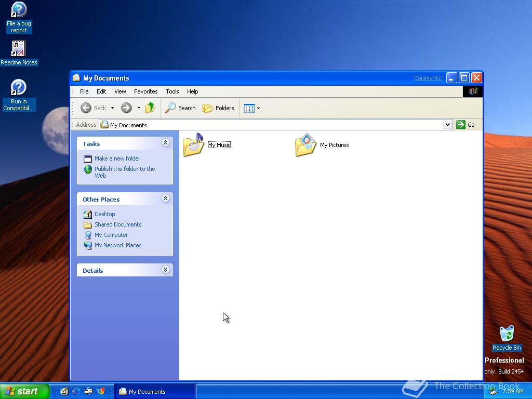532x399 pixels.
Task: Expand the Details panel
Action: click(x=166, y=270)
